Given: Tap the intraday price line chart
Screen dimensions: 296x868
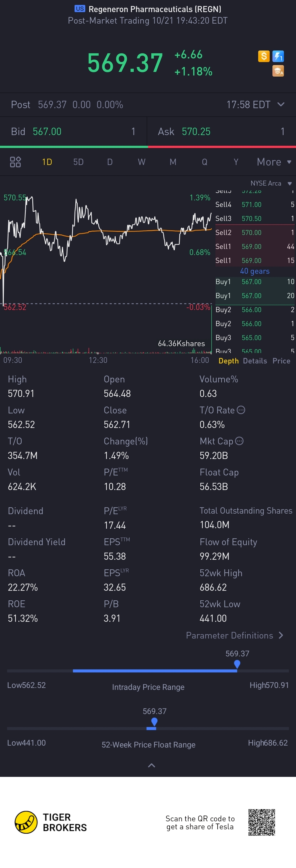Looking at the screenshot, I should pyautogui.click(x=106, y=249).
